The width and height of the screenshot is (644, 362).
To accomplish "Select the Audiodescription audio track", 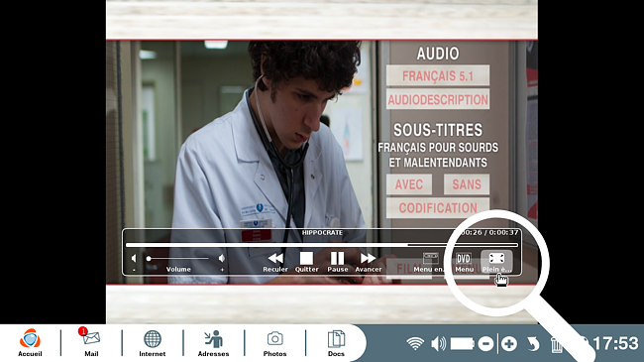I will coord(437,99).
